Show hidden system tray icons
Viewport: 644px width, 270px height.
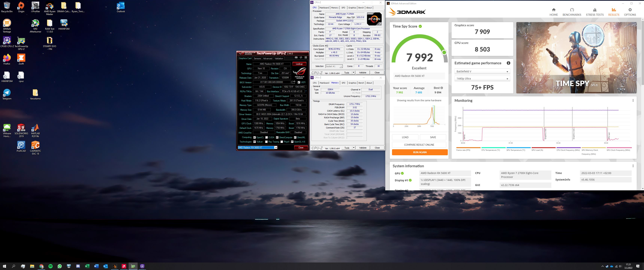(602, 266)
